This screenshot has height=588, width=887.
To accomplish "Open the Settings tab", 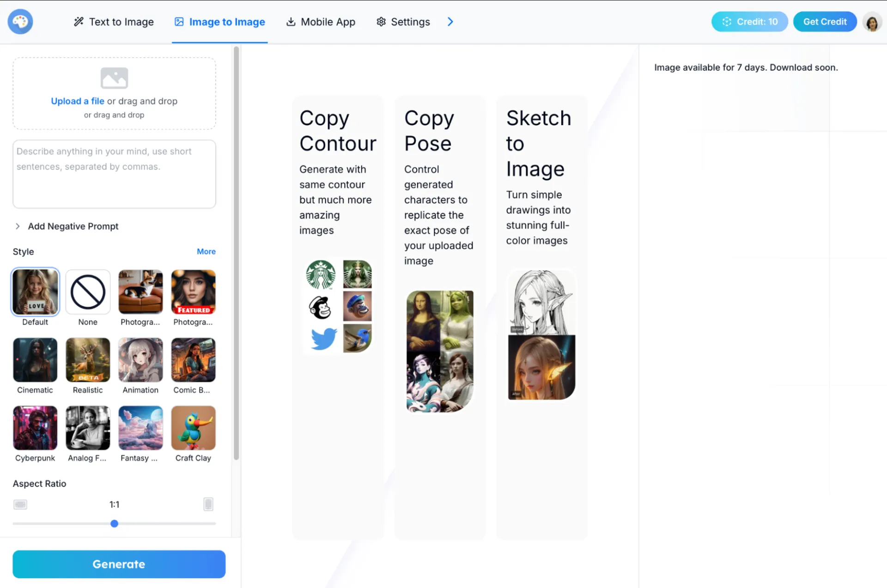I will 403,22.
